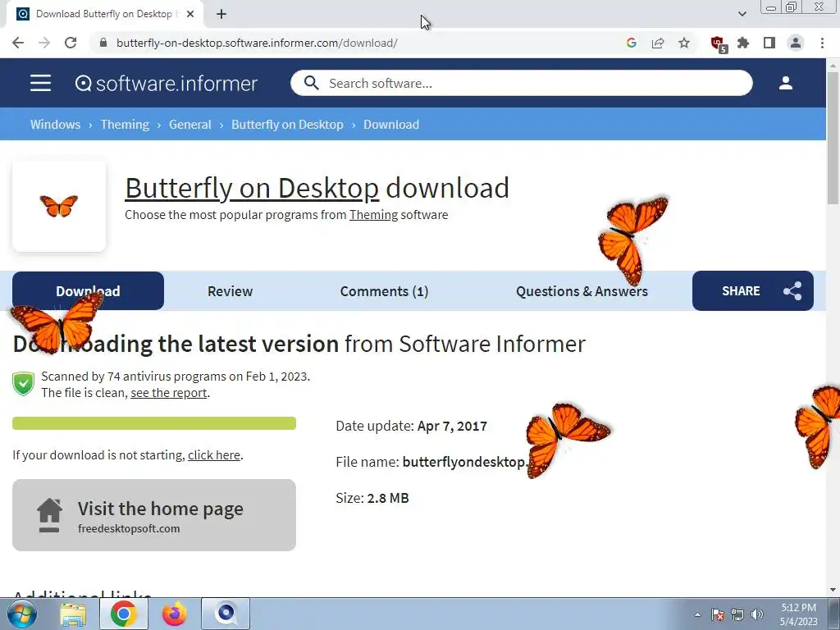The image size is (840, 630).
Task: Click the share page icon in address bar
Action: [x=658, y=43]
